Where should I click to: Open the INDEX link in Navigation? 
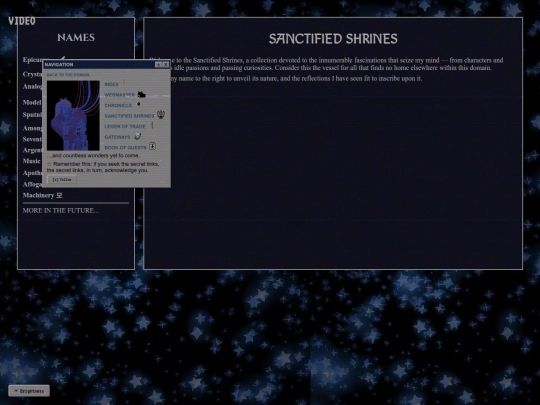(112, 84)
